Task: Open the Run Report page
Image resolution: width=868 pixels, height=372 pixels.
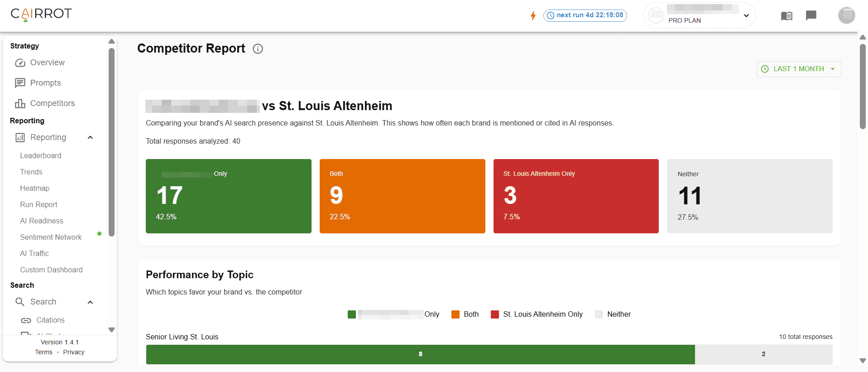Action: pyautogui.click(x=39, y=204)
